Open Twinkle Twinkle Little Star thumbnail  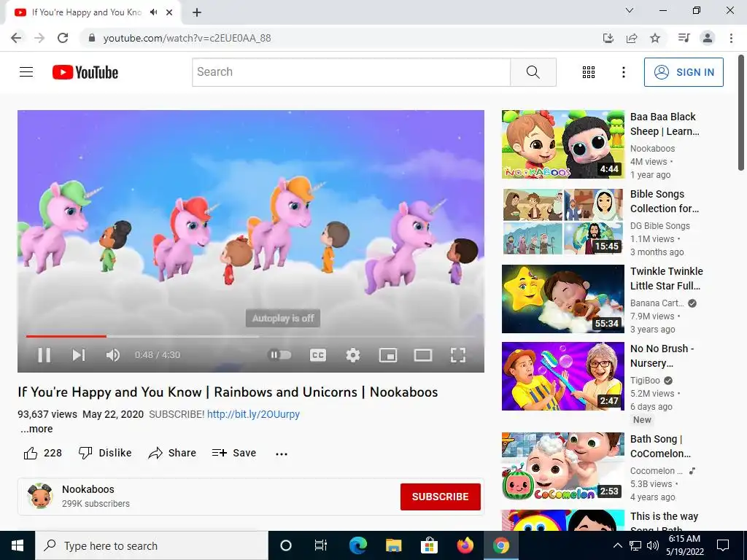click(x=562, y=298)
